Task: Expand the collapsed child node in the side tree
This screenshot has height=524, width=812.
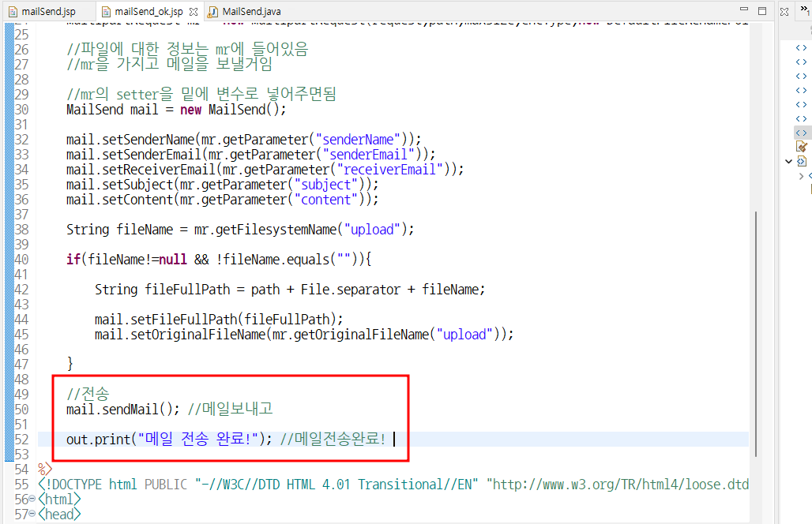Action: coord(801,176)
